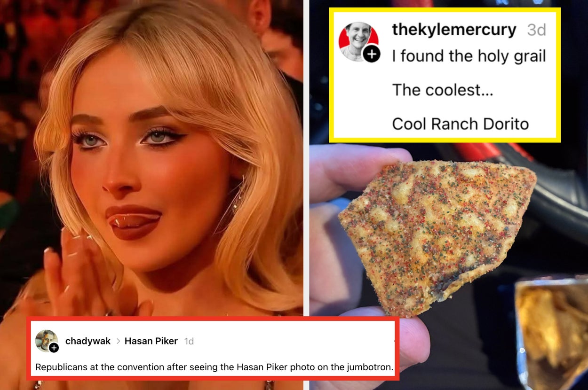Open the blonde woman clapping photo
Screen dimensions: 588x390
pos(151,160)
